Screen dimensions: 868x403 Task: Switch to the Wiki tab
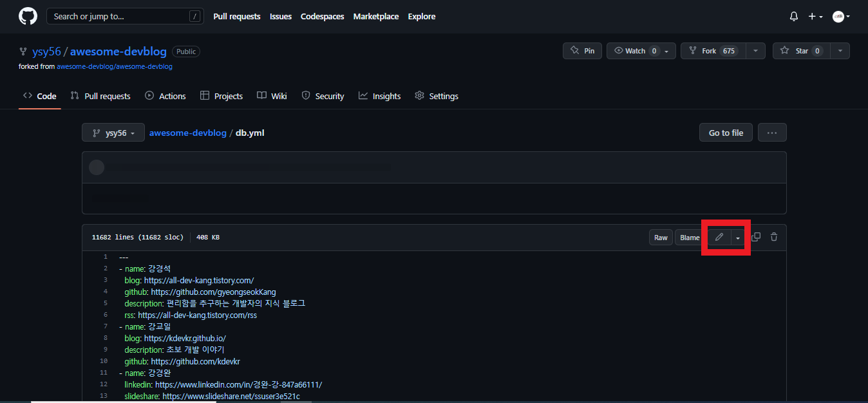(x=272, y=96)
